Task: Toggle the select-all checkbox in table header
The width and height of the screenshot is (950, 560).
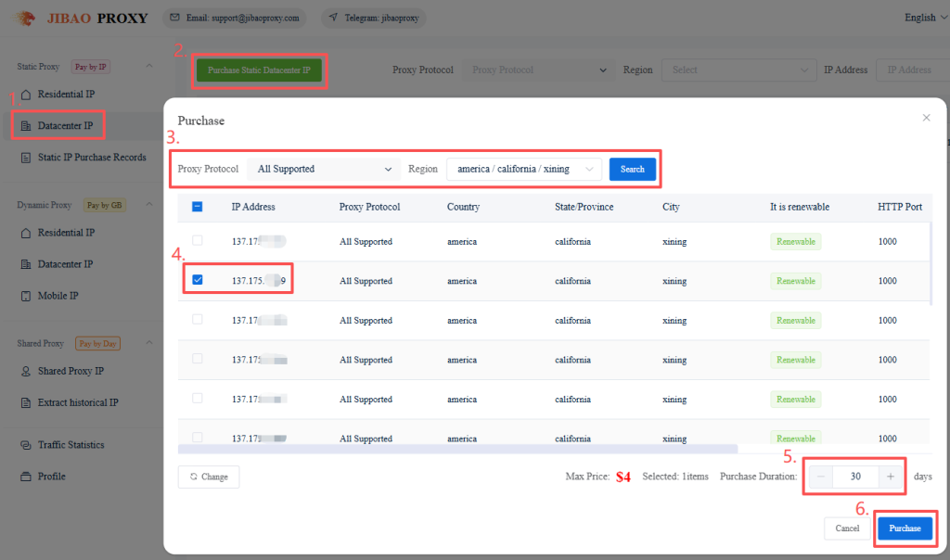Action: coord(198,207)
